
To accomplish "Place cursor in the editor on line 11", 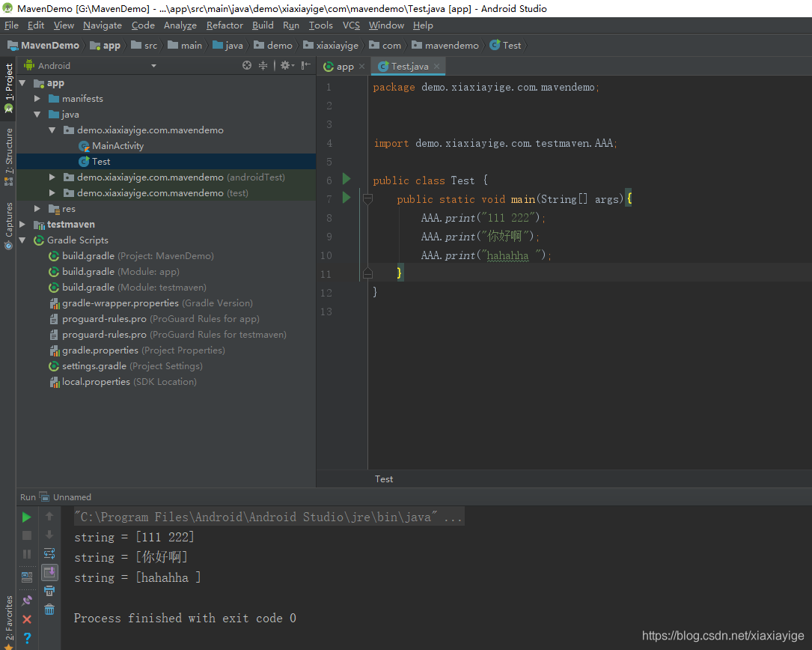I will click(x=590, y=273).
